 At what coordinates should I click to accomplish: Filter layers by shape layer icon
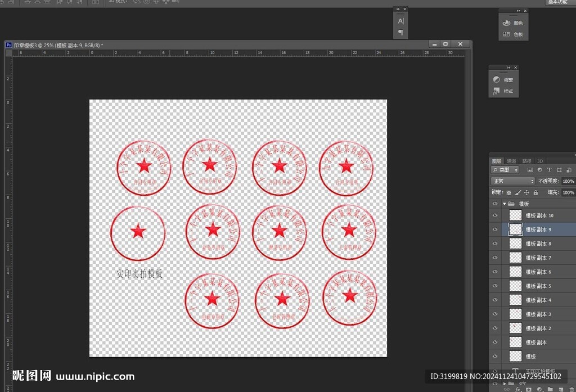point(559,170)
